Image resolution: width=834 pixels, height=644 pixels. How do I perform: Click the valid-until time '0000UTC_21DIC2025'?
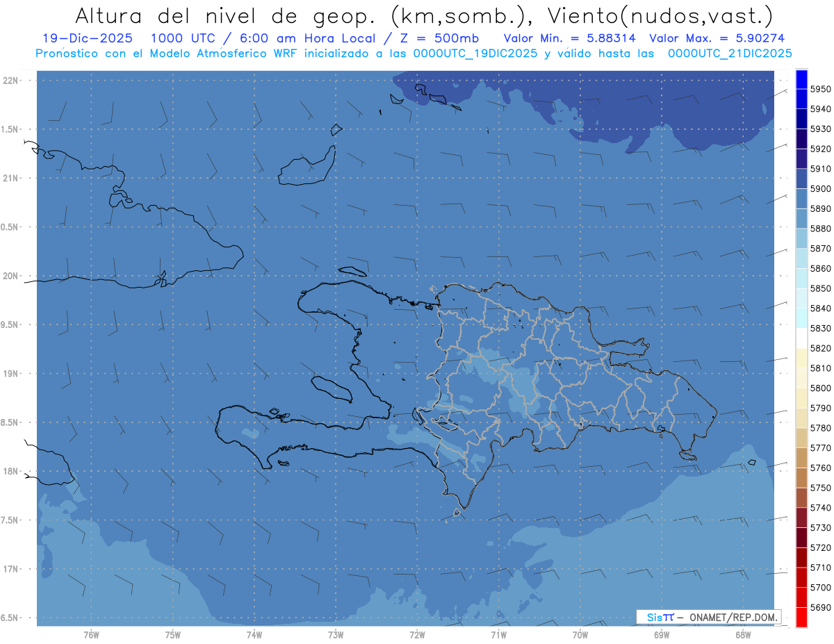pyautogui.click(x=730, y=53)
